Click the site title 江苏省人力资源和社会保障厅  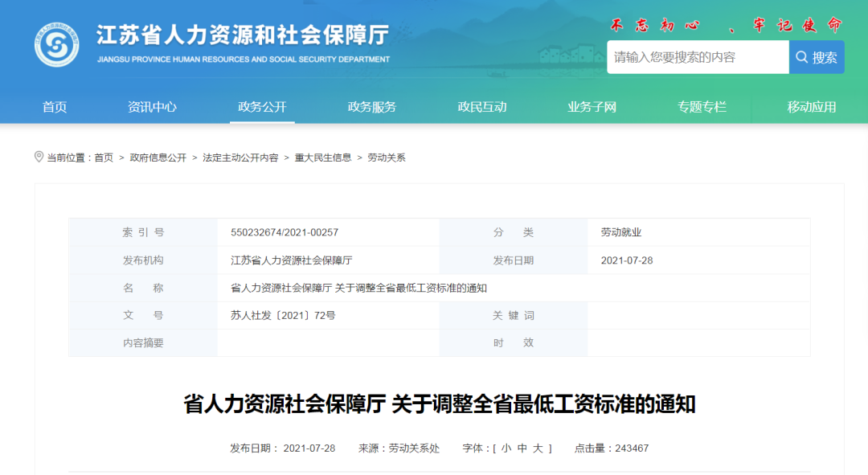[x=243, y=35]
